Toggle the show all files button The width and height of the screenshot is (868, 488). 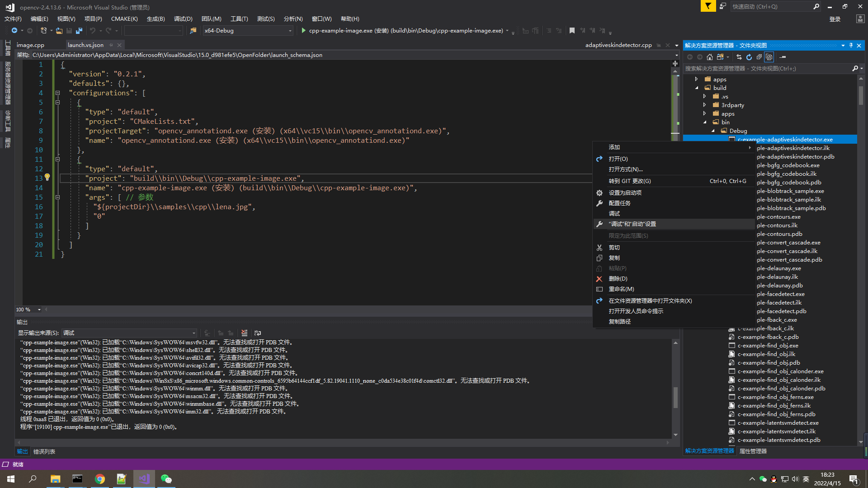coord(769,57)
